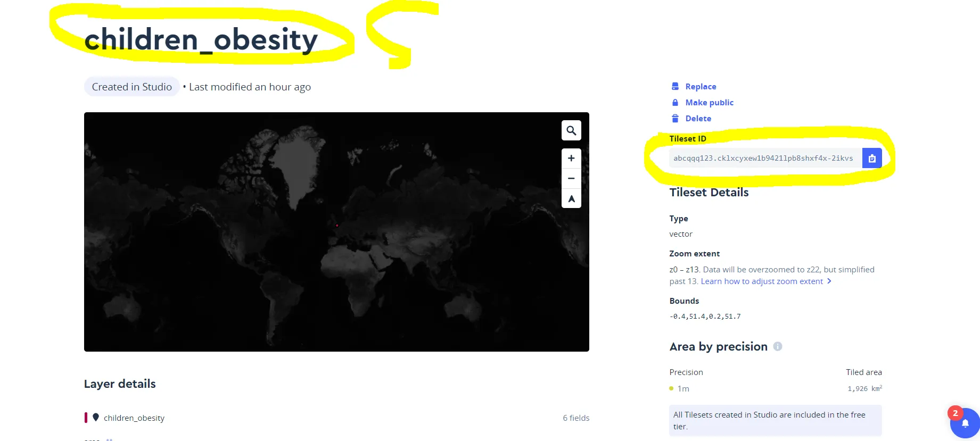Click the Created in Studio badge
980x441 pixels.
(x=131, y=87)
